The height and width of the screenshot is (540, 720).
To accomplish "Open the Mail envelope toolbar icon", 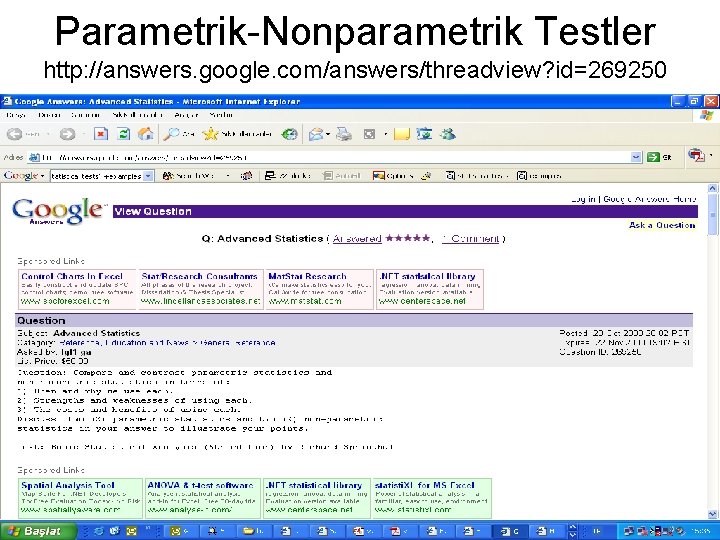I will tap(316, 134).
